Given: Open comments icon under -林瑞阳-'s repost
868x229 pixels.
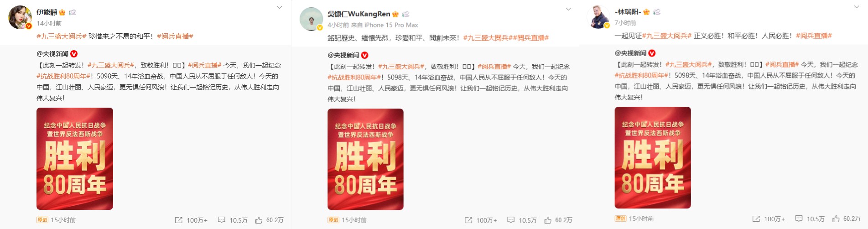Looking at the screenshot, I should click(799, 219).
